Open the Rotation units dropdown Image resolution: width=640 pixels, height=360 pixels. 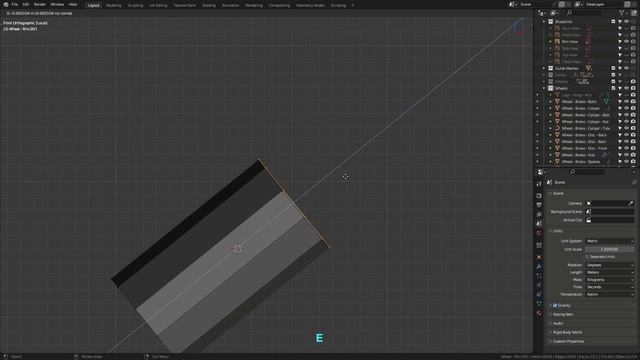610,265
